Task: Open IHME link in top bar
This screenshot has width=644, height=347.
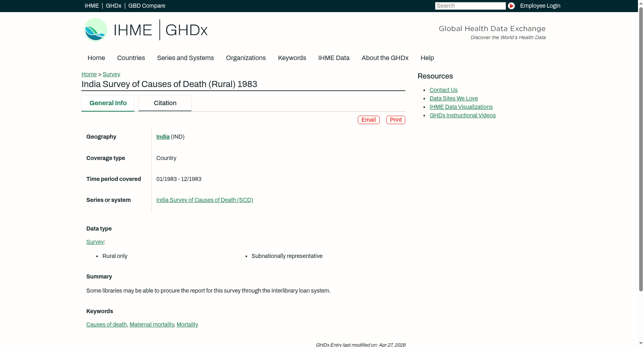Action: point(92,6)
